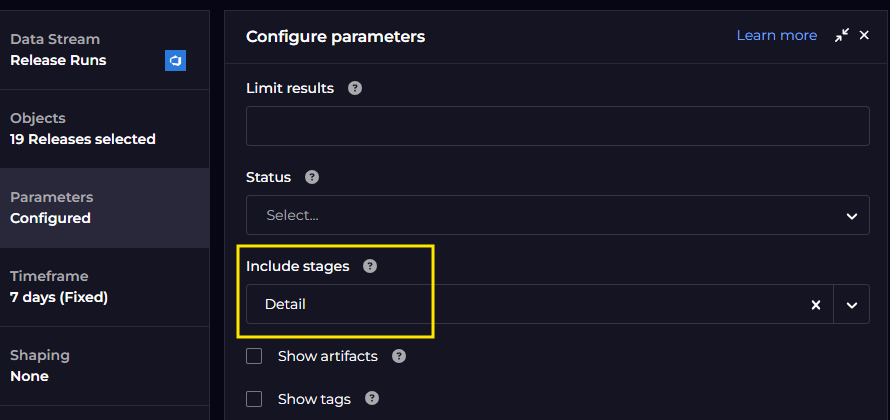890x420 pixels.
Task: Click the Detail value in Include stages
Action: coord(285,304)
